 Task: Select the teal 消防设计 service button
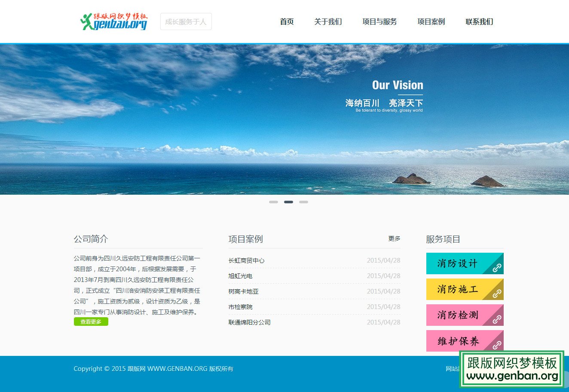(x=458, y=263)
